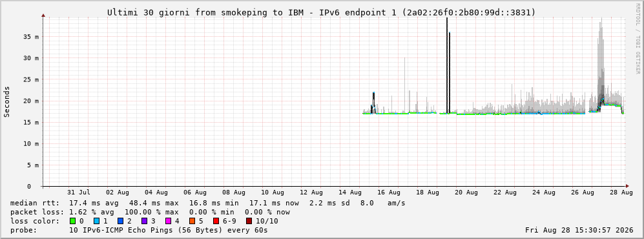Click the light blue loss color 1 swatch
The image size is (644, 239).
coord(96,221)
